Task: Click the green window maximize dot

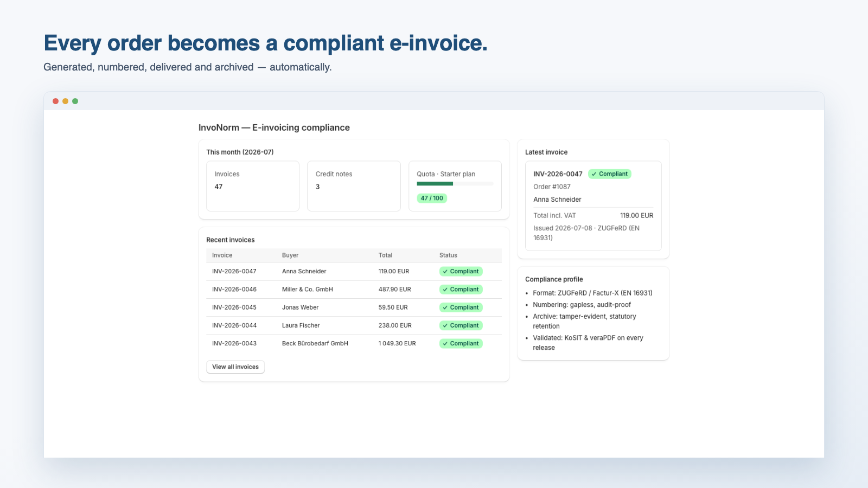Action: point(75,101)
